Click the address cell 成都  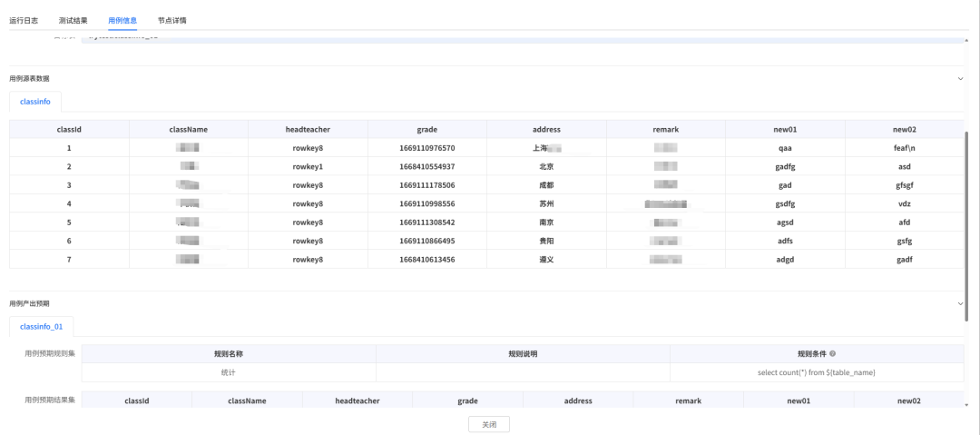point(546,185)
